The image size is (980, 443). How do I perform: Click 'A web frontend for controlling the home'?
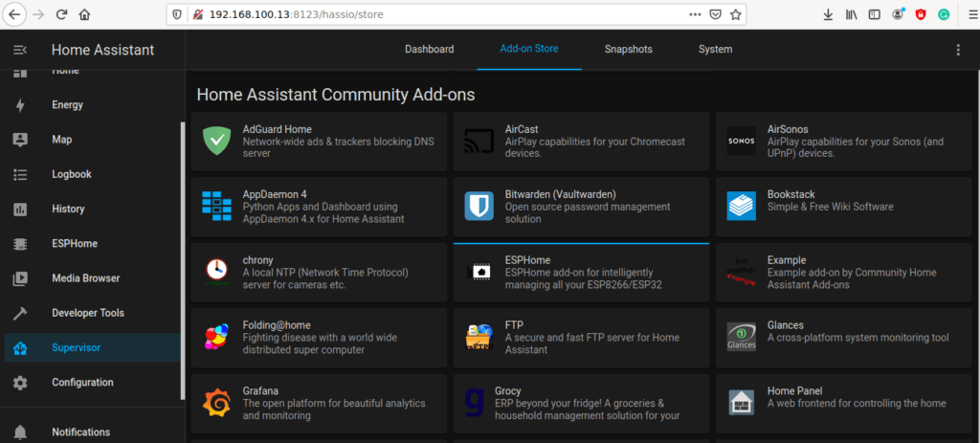pyautogui.click(x=857, y=404)
